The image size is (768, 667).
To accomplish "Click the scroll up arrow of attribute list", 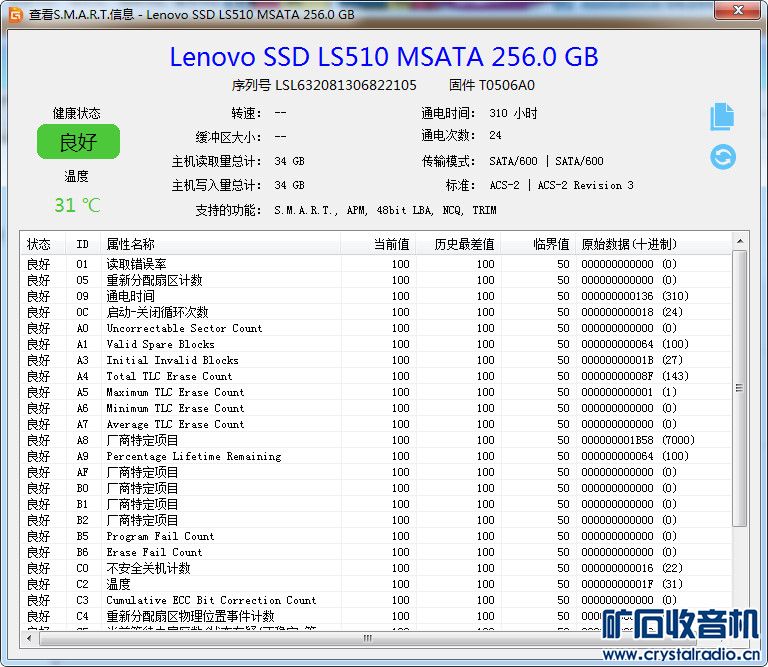I will pyautogui.click(x=739, y=242).
